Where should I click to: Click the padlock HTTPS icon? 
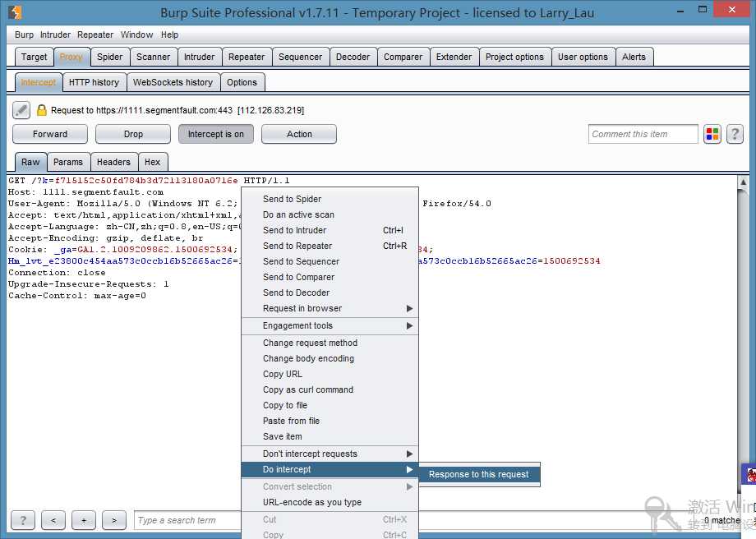tap(42, 110)
